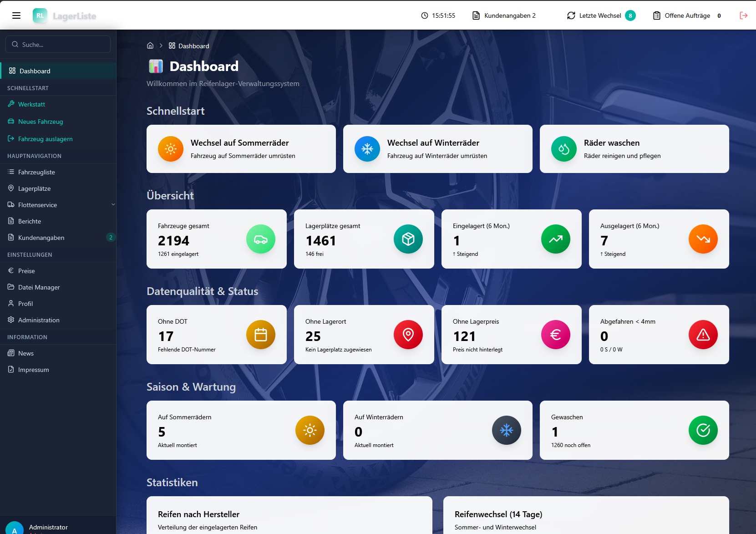Click the Administrator user name
This screenshot has height=534, width=756.
point(48,527)
